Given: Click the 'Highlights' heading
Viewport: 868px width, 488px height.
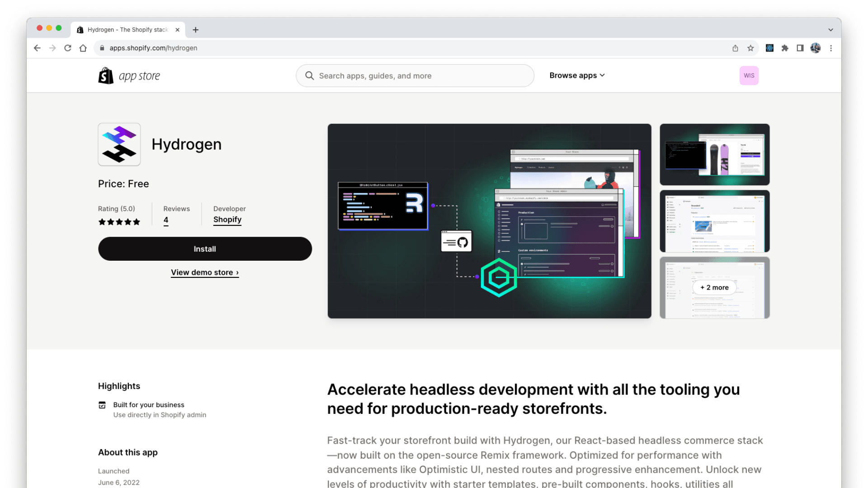Looking at the screenshot, I should pyautogui.click(x=119, y=386).
